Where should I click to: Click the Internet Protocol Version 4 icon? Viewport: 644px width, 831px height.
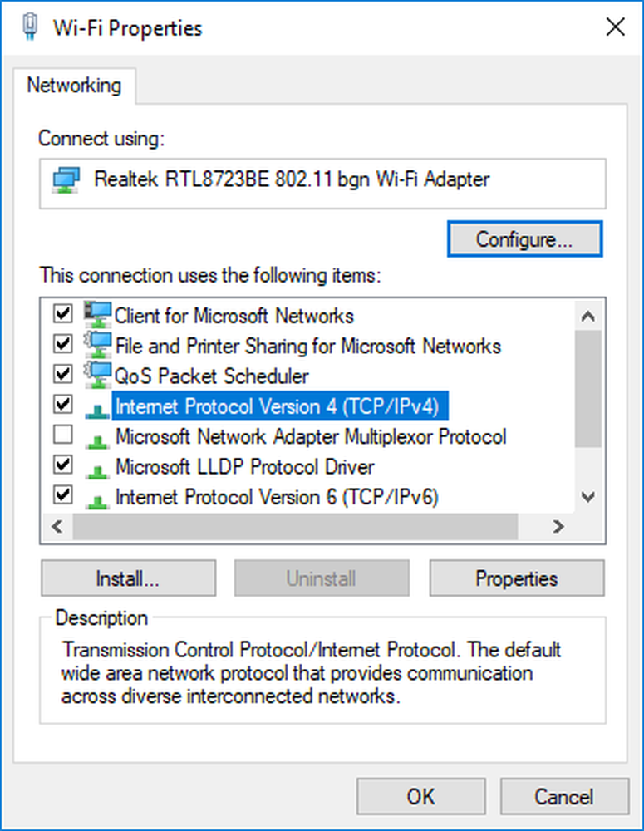click(96, 406)
